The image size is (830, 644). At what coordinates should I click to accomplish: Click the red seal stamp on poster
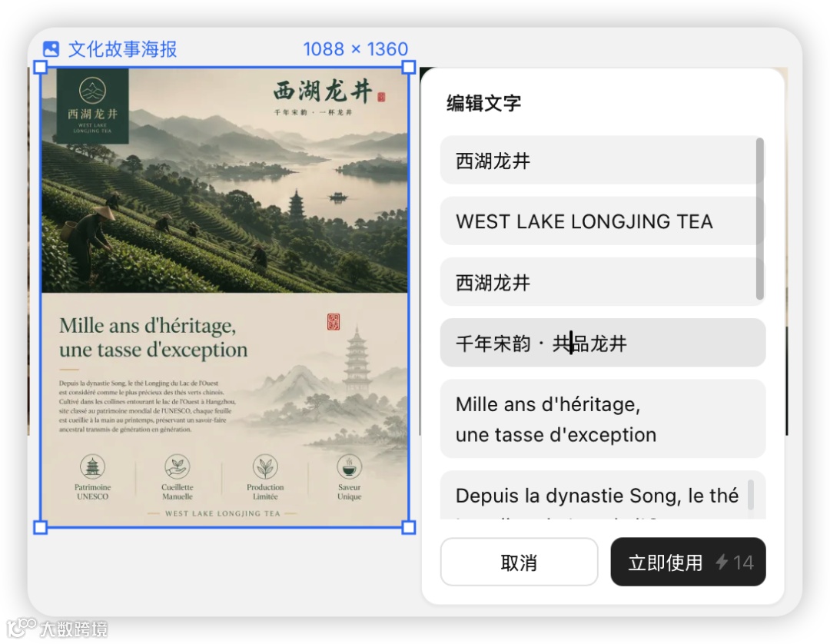click(x=334, y=322)
